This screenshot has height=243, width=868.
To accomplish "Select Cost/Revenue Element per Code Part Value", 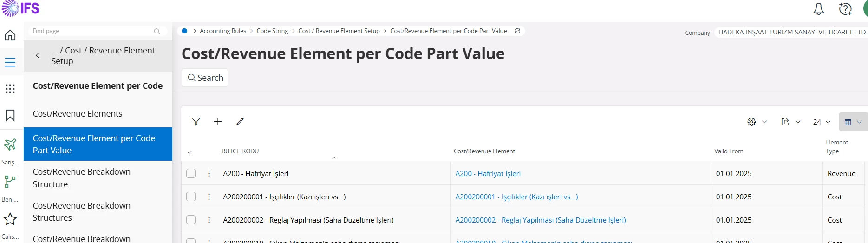I will [98, 144].
